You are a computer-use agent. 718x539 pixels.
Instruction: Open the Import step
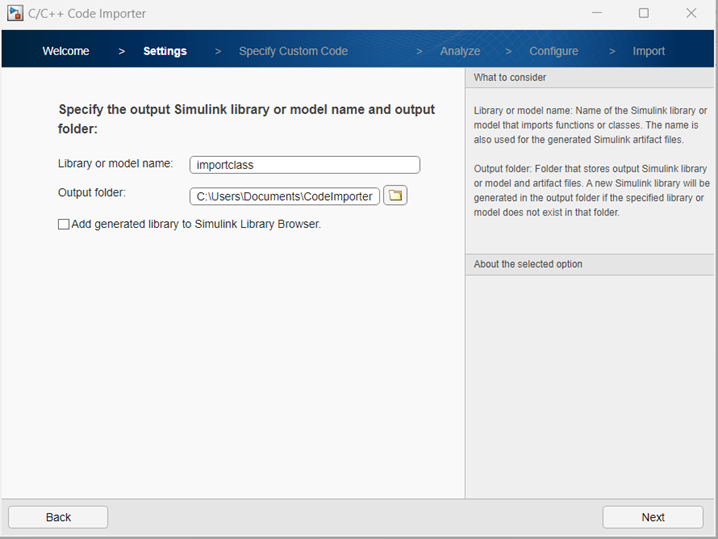648,51
